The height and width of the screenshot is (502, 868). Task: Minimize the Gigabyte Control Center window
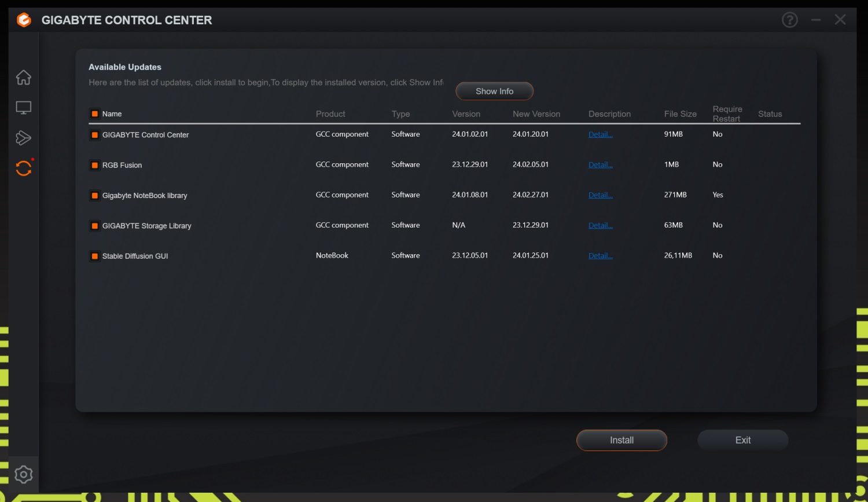click(x=816, y=20)
